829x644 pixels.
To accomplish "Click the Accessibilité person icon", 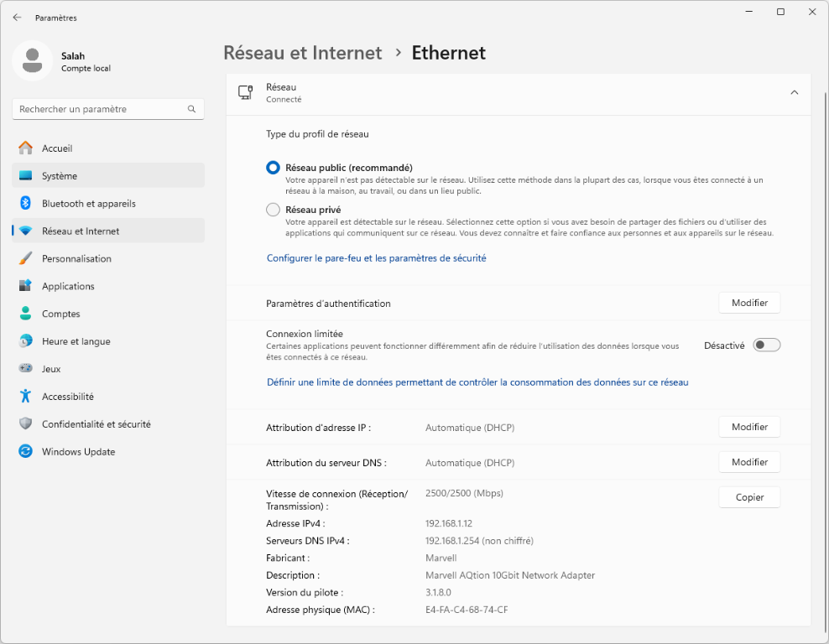I will pyautogui.click(x=25, y=397).
